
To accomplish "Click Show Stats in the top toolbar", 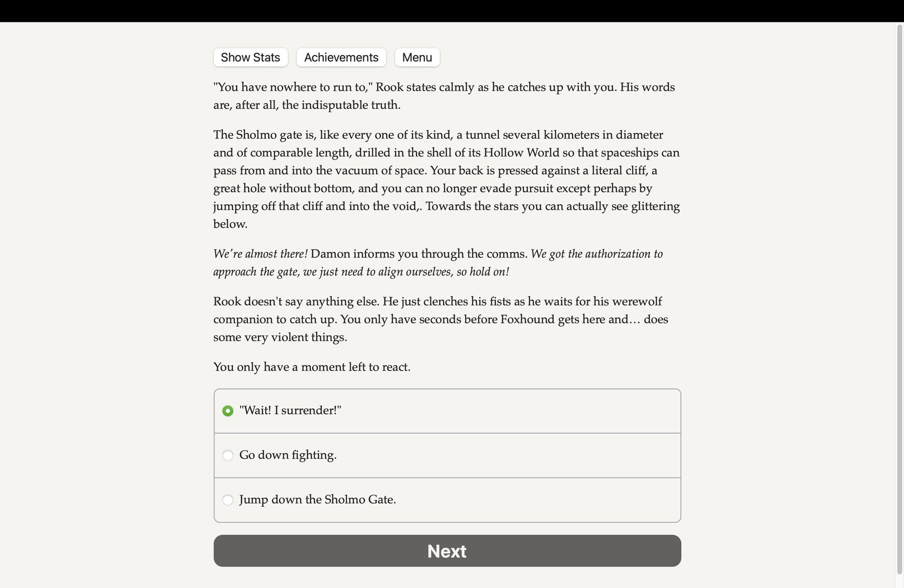I will (x=250, y=57).
